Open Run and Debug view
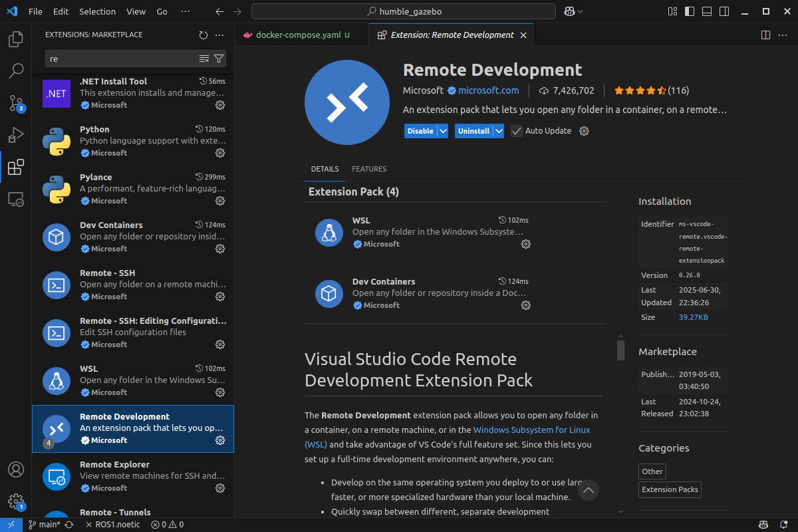 (x=16, y=135)
